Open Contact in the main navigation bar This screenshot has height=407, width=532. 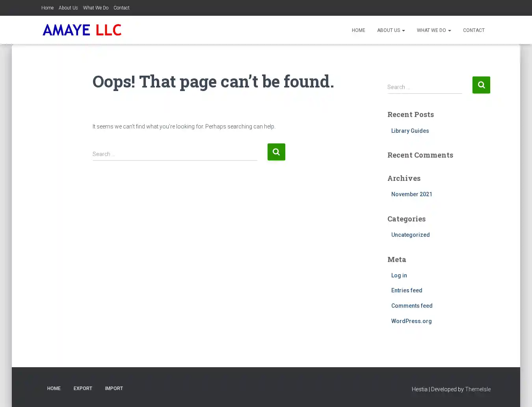[x=473, y=30]
